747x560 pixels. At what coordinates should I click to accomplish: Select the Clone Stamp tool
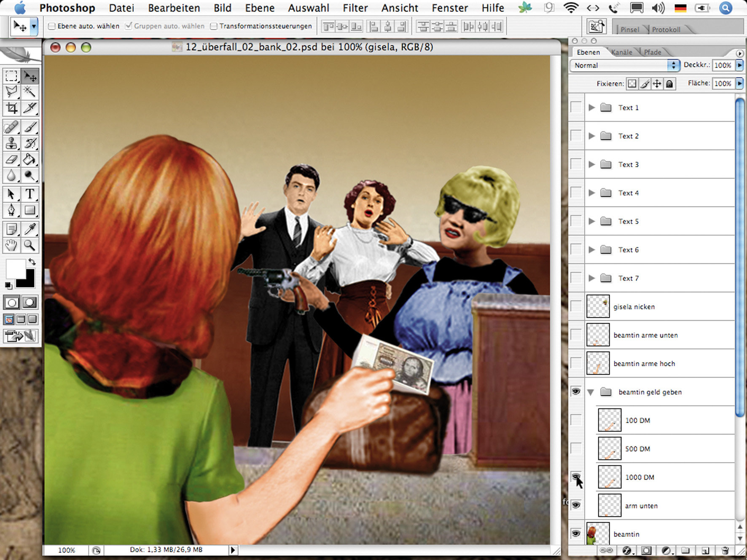tap(11, 143)
